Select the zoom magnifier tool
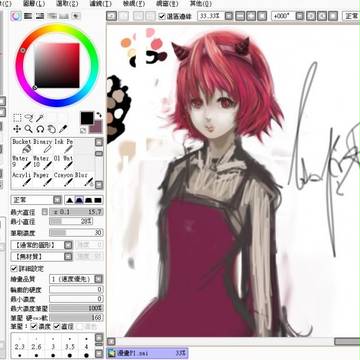Viewport: 360px width, 360px height. click(29, 129)
